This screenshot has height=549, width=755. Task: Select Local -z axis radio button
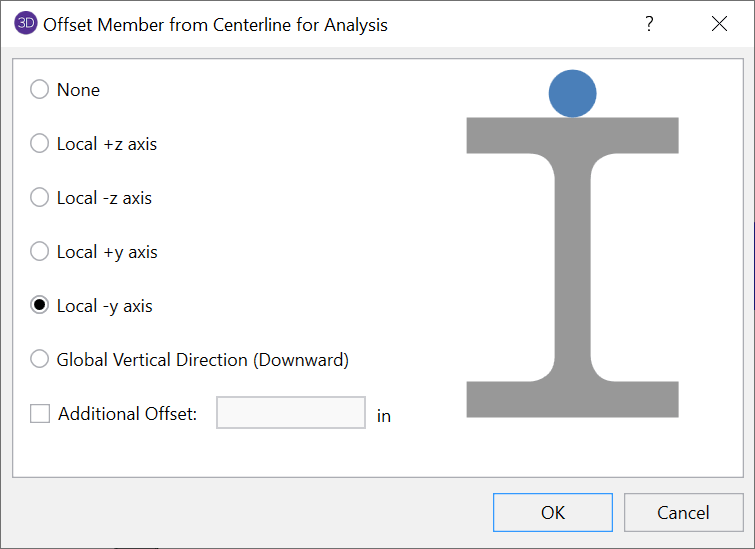tap(40, 198)
